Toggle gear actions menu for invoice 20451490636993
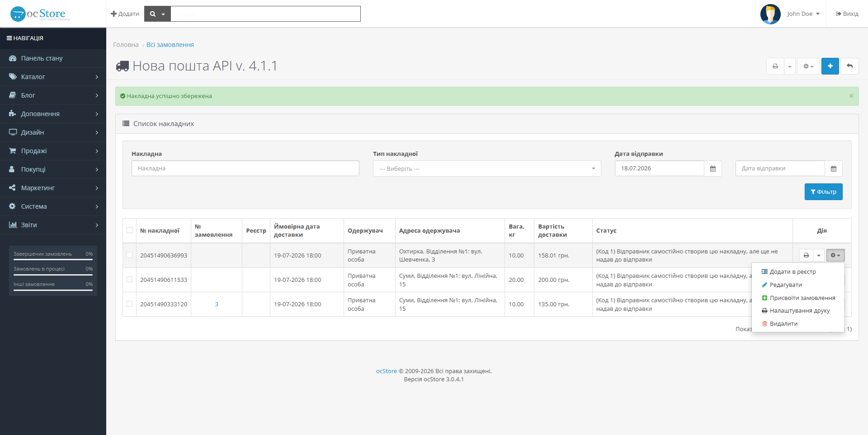Viewport: 868px width, 435px height. pos(835,255)
